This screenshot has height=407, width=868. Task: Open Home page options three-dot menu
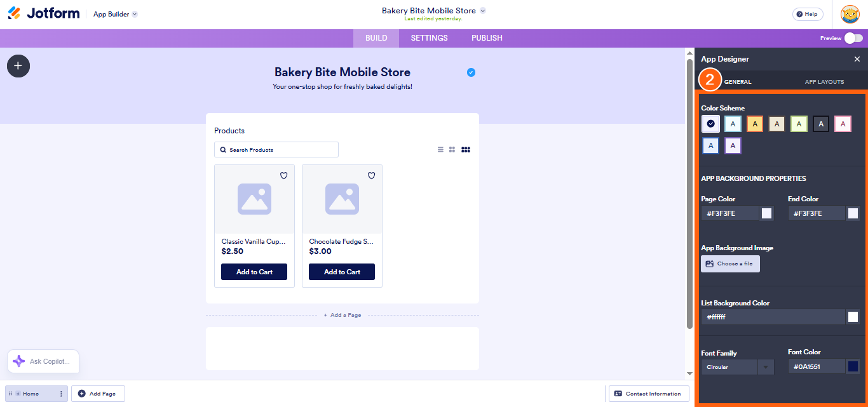pos(61,394)
